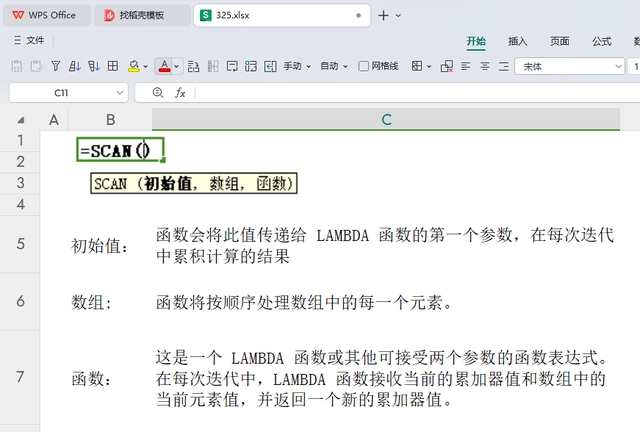Viewport: 640px width, 432px height.
Task: Switch to the 页面 ribbon tab
Action: tap(560, 41)
